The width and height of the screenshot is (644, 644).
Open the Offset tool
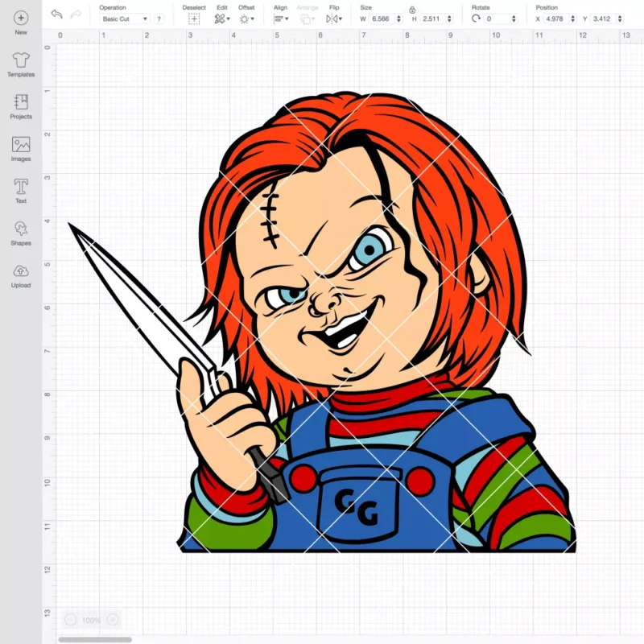pos(246,19)
